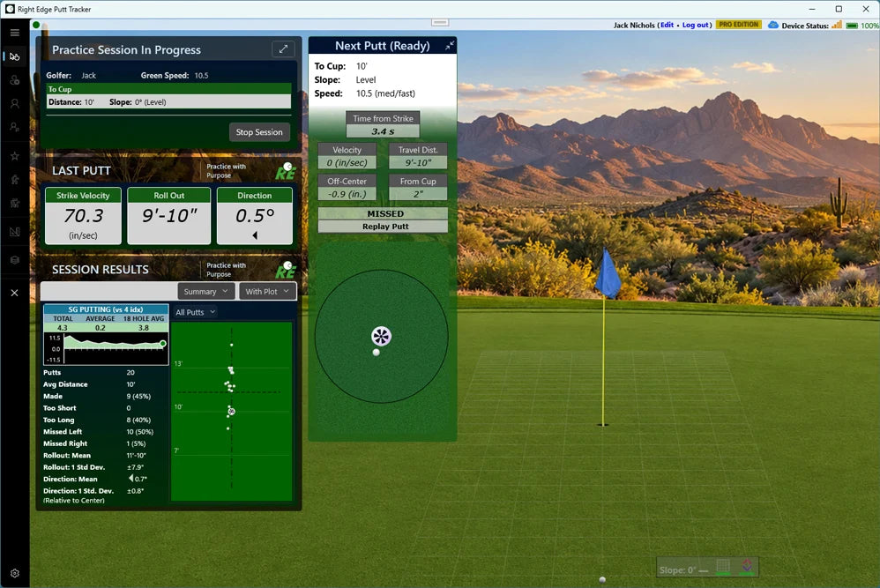Screen dimensions: 880x588
Task: Click the From Cup 2" value
Action: [x=418, y=194]
